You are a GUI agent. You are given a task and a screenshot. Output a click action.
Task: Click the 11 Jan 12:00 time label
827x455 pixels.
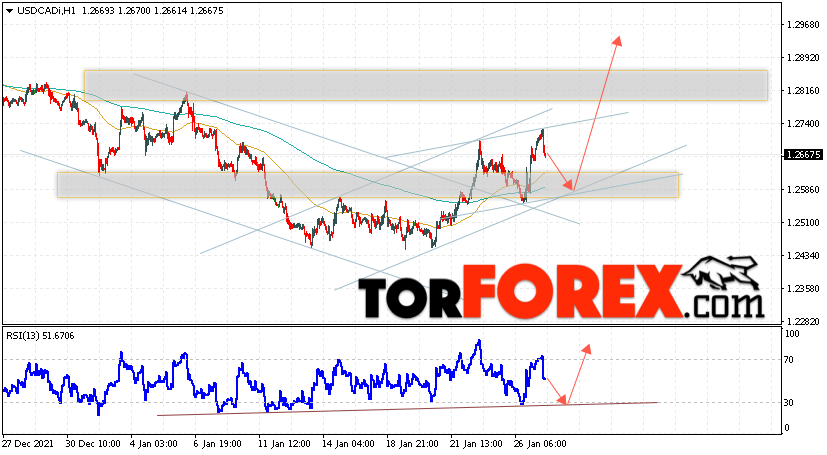[284, 444]
